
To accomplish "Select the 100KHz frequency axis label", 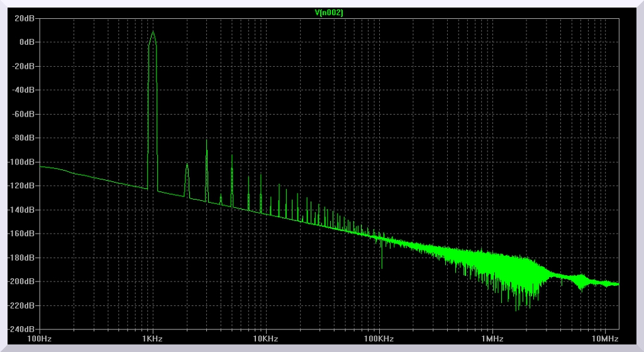I will tap(379, 339).
